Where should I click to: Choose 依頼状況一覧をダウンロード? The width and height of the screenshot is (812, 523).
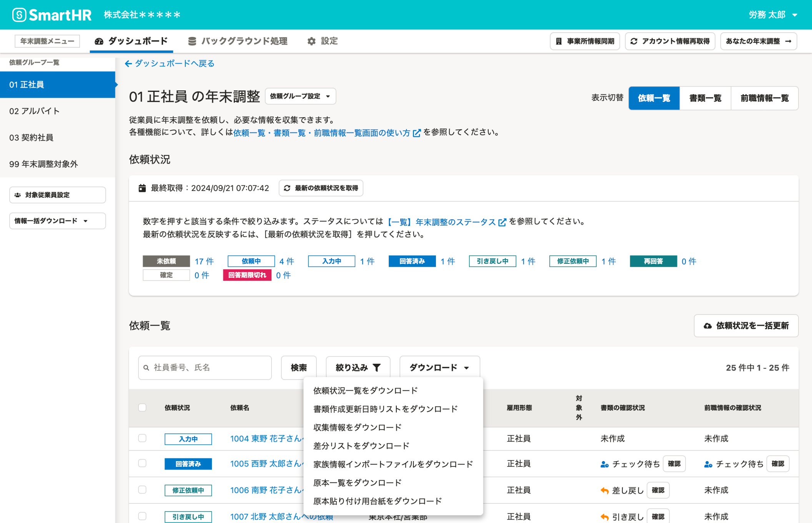[393, 391]
